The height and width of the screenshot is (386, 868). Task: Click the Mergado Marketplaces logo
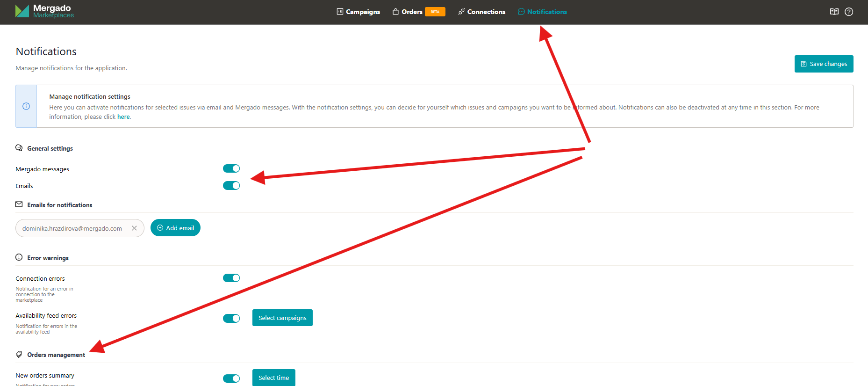coord(44,11)
